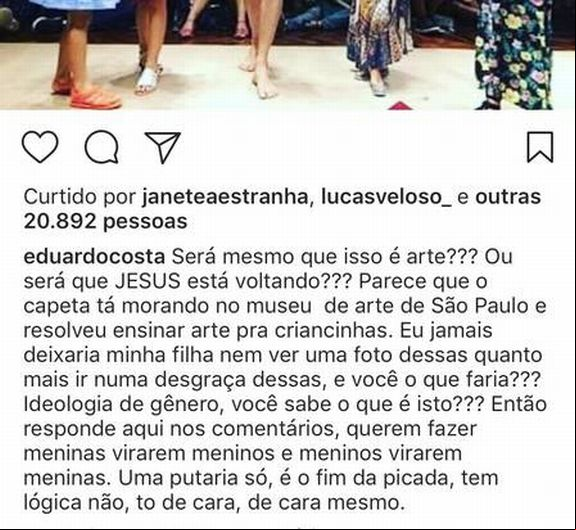
Task: Click the bare feet in photo
Action: [x=259, y=78]
